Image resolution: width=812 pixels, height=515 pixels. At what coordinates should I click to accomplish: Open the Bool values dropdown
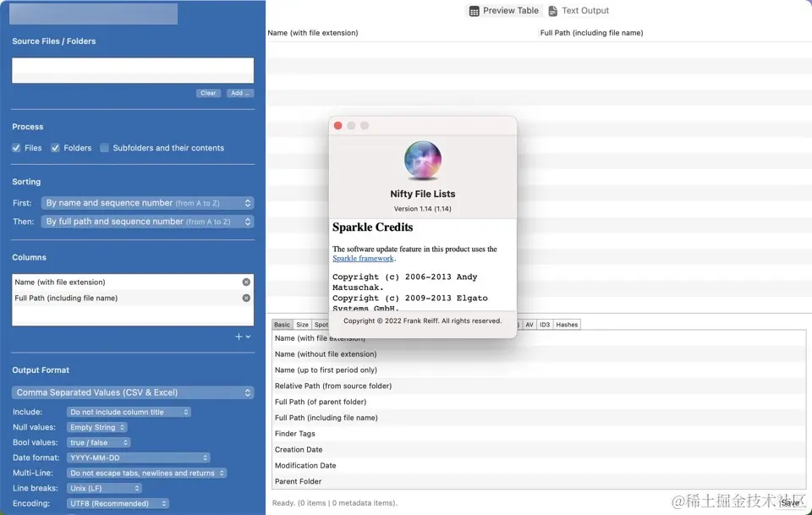pyautogui.click(x=98, y=442)
